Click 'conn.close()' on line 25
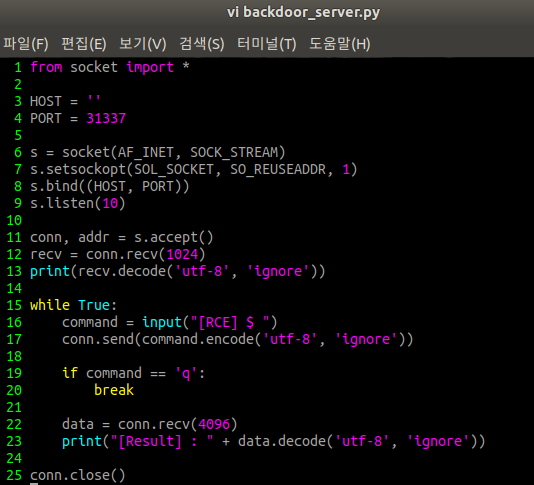Screen dimensions: 534x485 coord(78,475)
